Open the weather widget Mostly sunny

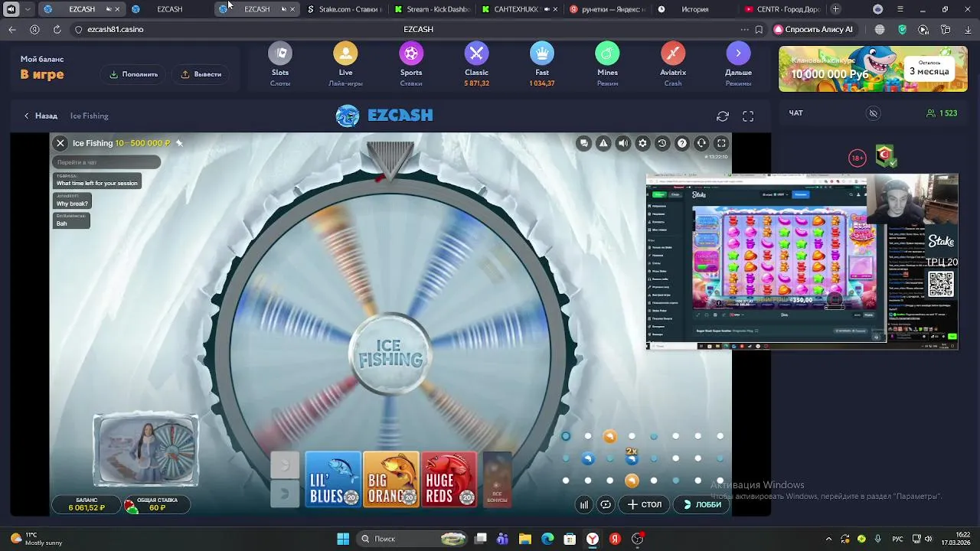(36, 539)
